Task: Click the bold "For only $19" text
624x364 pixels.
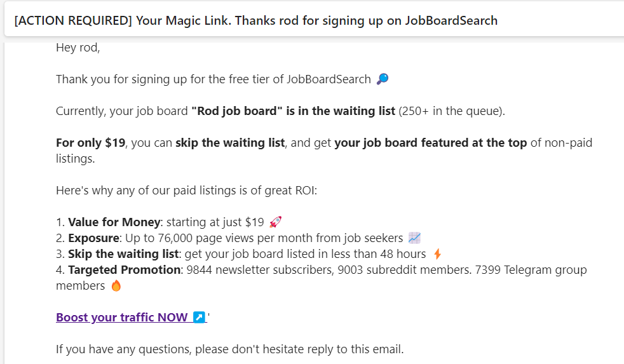Action: 90,143
